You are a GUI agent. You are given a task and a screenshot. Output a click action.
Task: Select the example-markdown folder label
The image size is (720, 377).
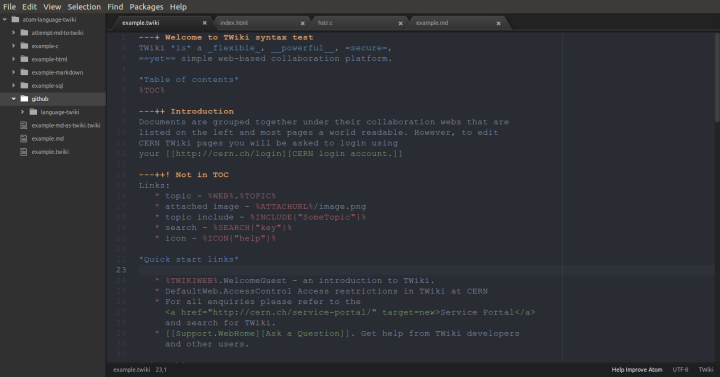pyautogui.click(x=57, y=73)
